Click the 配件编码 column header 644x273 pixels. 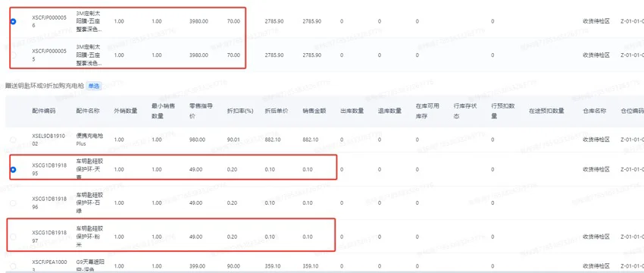pyautogui.click(x=44, y=111)
